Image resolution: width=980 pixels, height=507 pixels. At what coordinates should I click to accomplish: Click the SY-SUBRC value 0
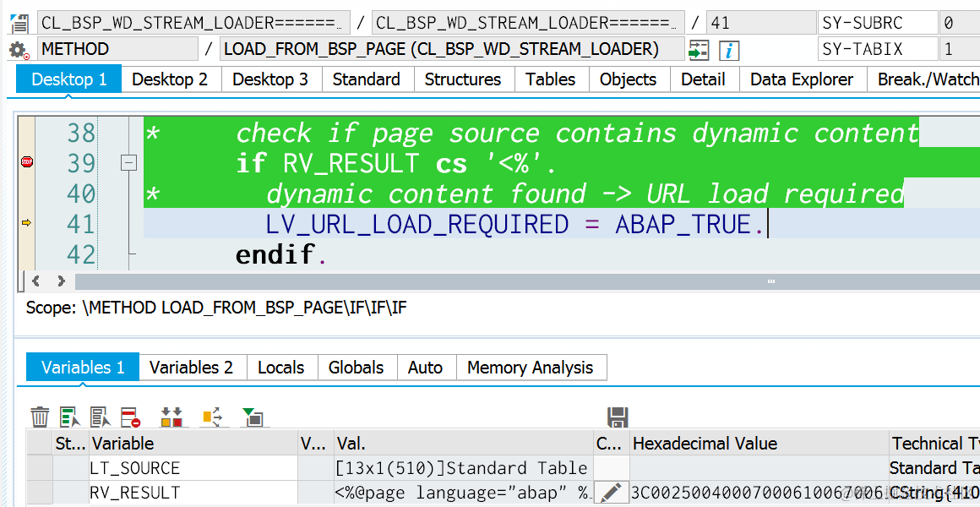coord(960,23)
